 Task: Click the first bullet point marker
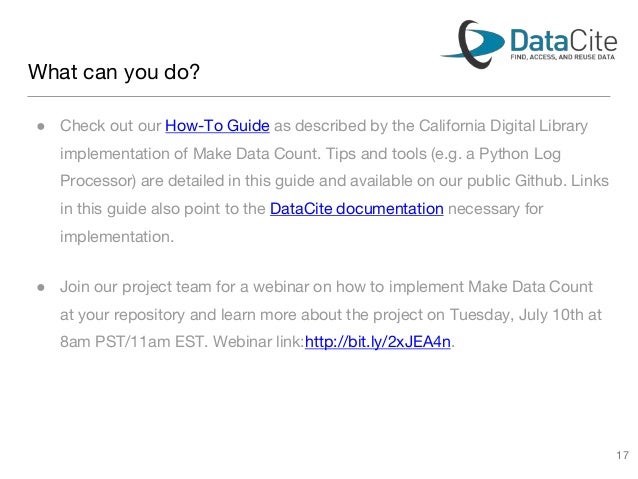click(41, 127)
